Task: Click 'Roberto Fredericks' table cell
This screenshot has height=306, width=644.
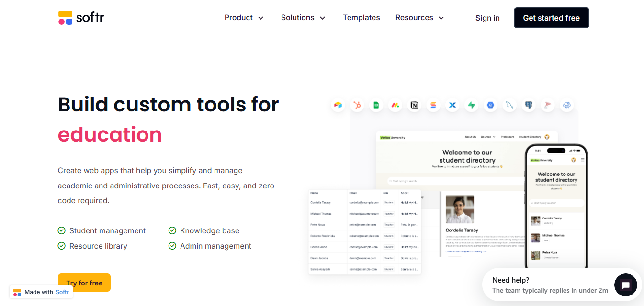Action: (323, 236)
